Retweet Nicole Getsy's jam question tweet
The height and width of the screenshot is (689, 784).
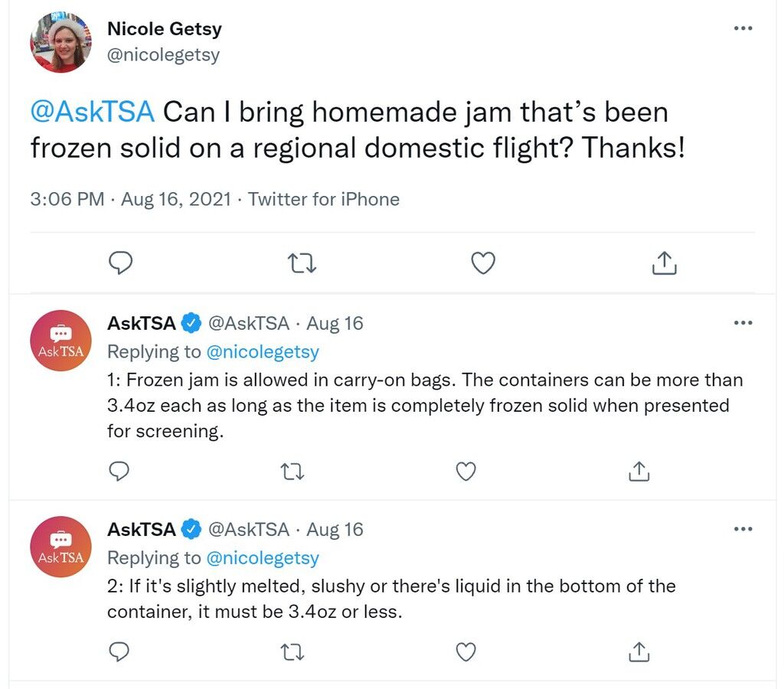(302, 263)
